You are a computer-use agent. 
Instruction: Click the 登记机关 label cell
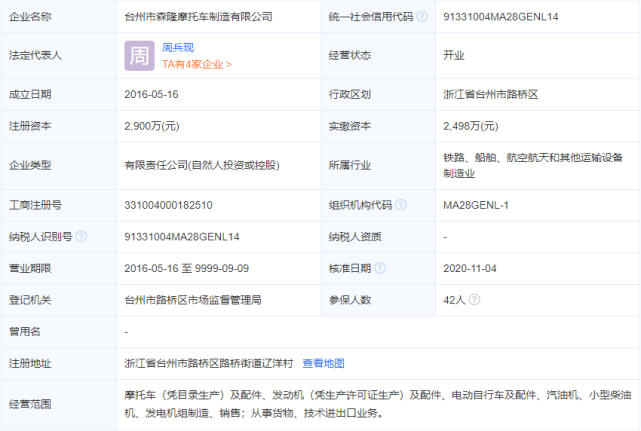(59, 300)
